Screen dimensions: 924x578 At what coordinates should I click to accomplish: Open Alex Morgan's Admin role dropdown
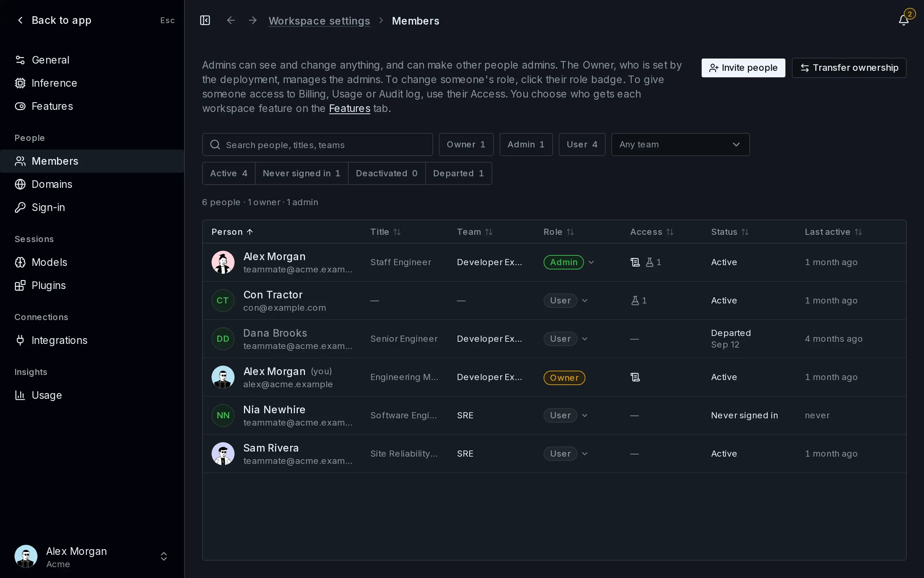point(591,262)
